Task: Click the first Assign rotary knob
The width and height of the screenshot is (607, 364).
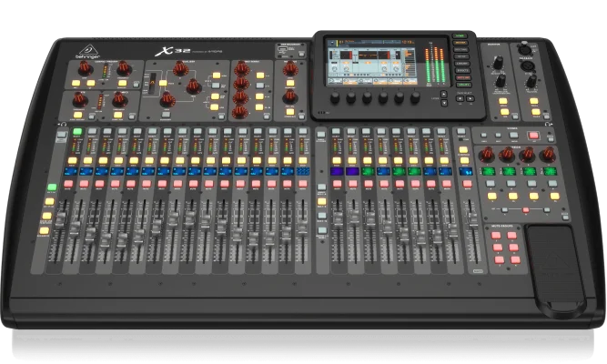Action: click(x=487, y=155)
